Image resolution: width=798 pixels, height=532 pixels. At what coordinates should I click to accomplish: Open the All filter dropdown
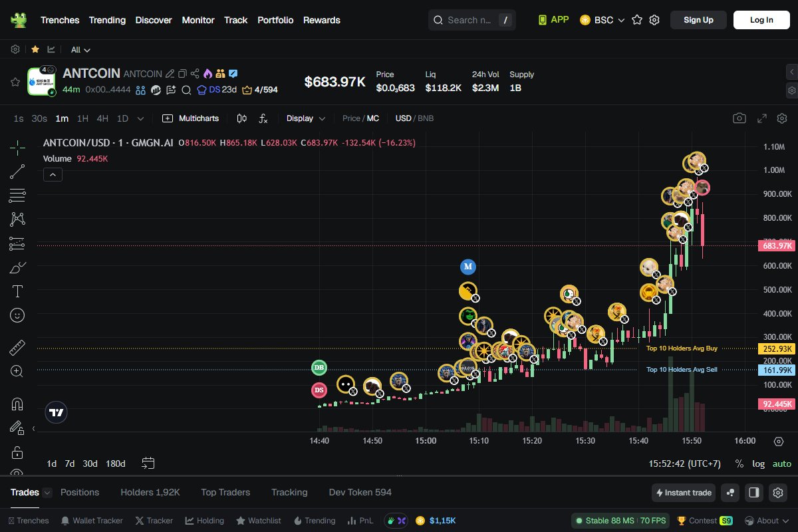point(80,50)
